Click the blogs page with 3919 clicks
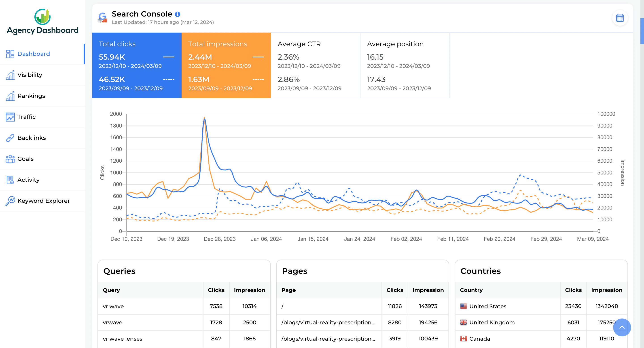The height and width of the screenshot is (348, 644). point(362,339)
